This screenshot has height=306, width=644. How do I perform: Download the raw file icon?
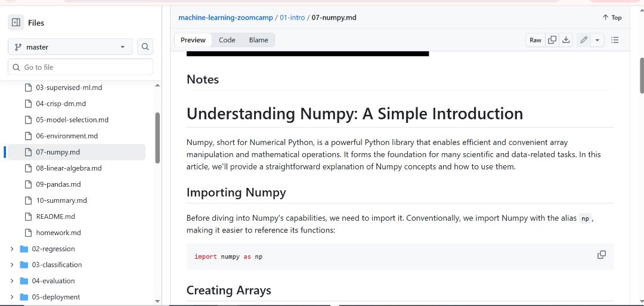pos(566,40)
